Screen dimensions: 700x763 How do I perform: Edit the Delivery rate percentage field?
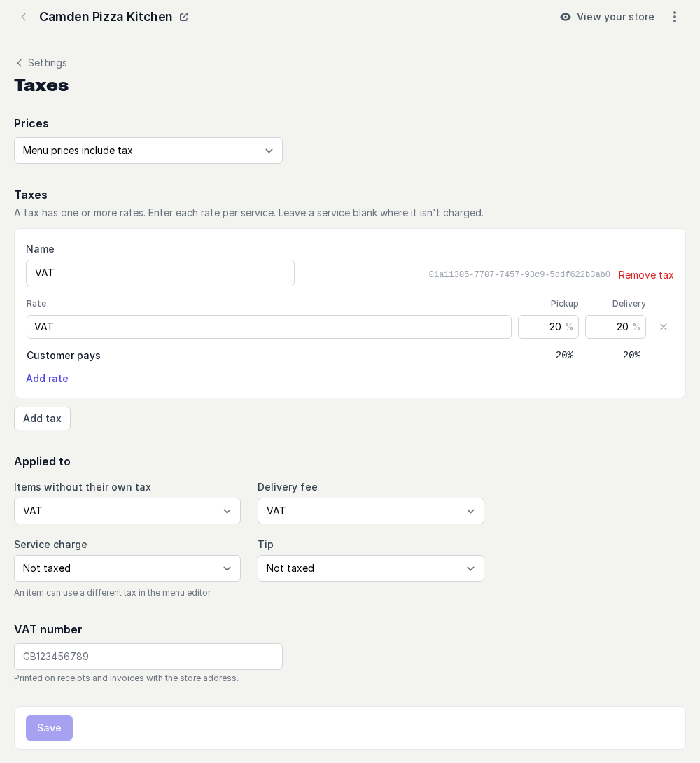point(615,327)
